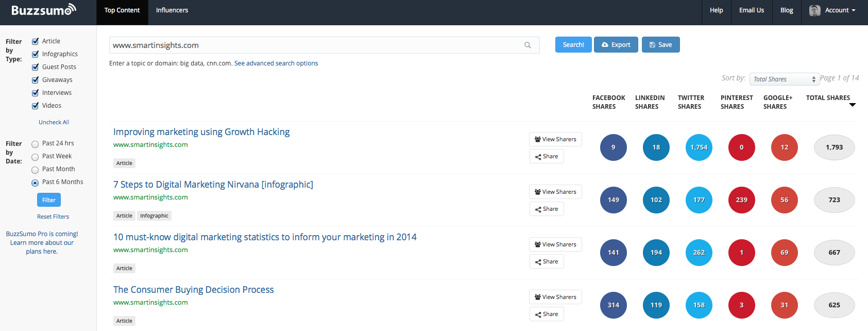This screenshot has height=331, width=868.
Task: Click Facebook bubble 314 for Consumer Buying Decision
Action: pyautogui.click(x=614, y=305)
